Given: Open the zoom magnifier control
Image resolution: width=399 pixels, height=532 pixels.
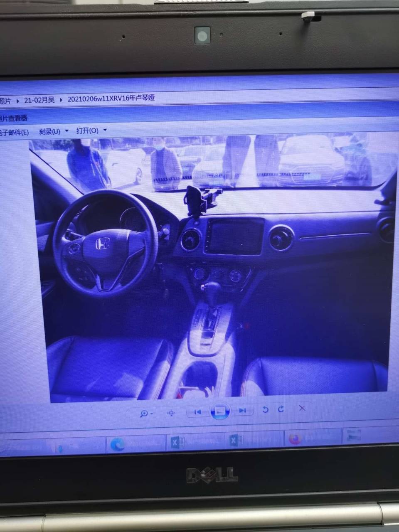Looking at the screenshot, I should click(144, 413).
